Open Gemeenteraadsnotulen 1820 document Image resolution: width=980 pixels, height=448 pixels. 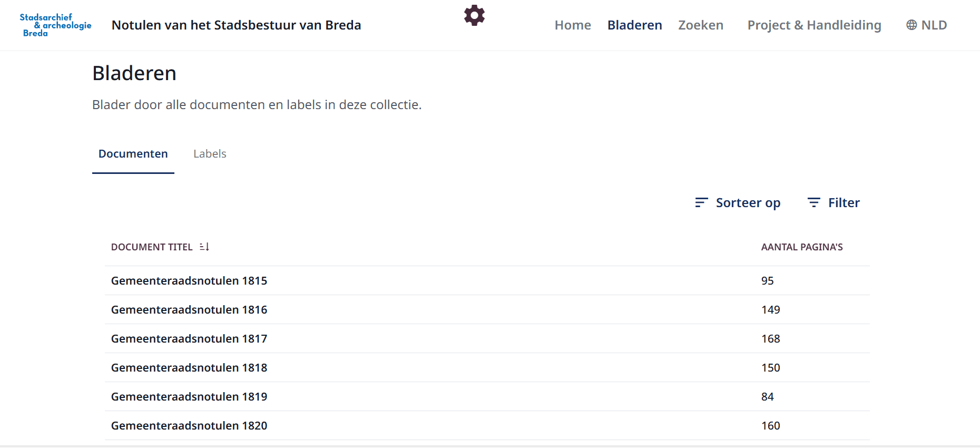click(x=189, y=426)
